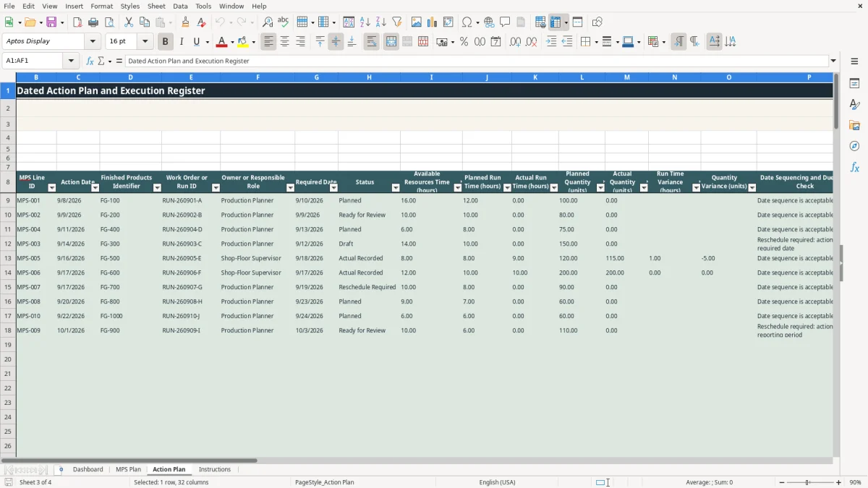
Task: Toggle Merge and Center Cells
Action: (391, 42)
